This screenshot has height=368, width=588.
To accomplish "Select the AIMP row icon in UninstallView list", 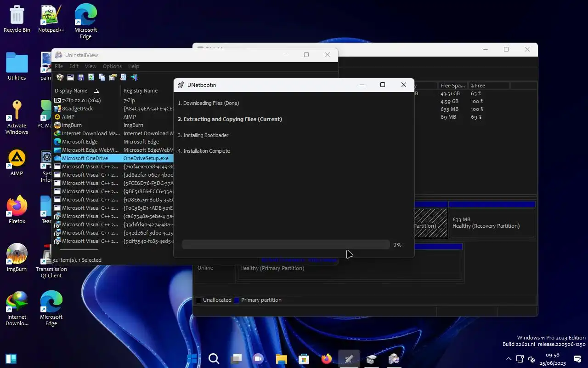I will coord(57,117).
